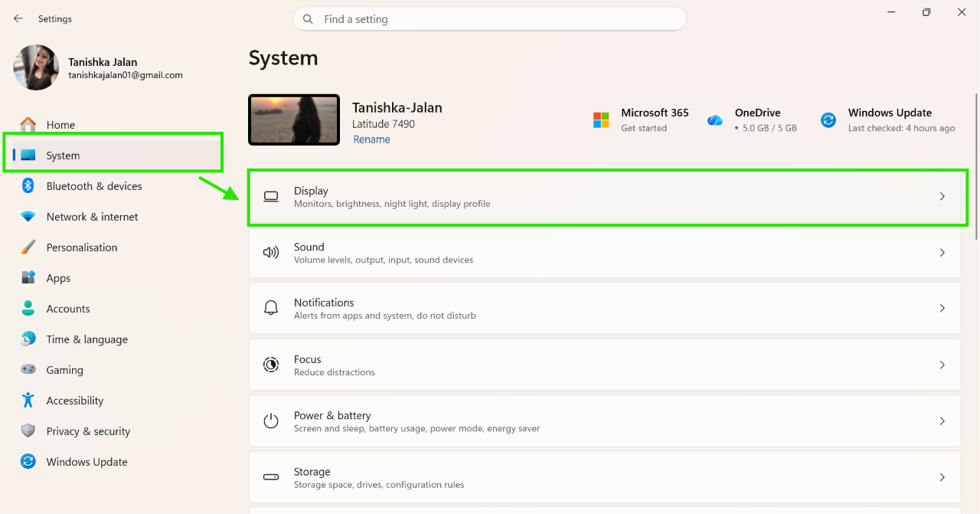980x514 pixels.
Task: Expand Display settings via its chevron
Action: click(942, 197)
